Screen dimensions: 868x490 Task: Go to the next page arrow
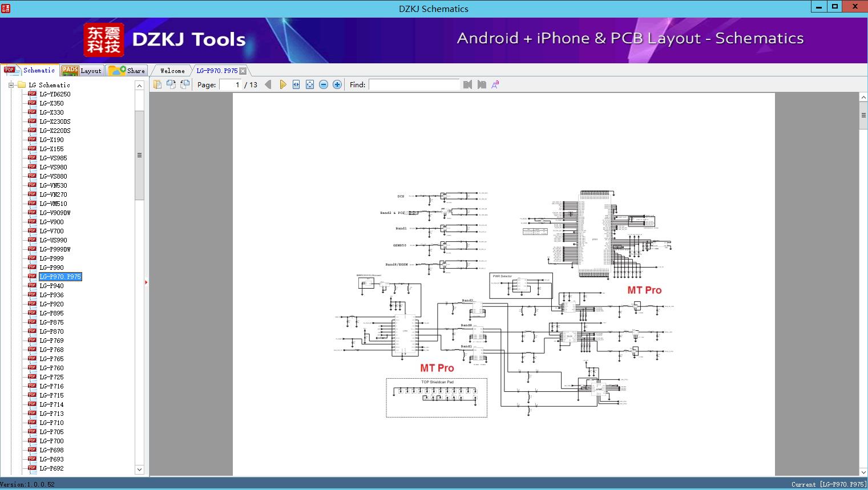(282, 84)
